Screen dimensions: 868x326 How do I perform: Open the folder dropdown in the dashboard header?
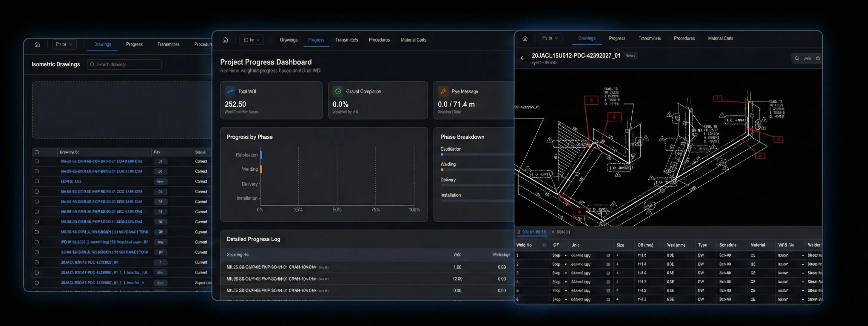coord(251,39)
